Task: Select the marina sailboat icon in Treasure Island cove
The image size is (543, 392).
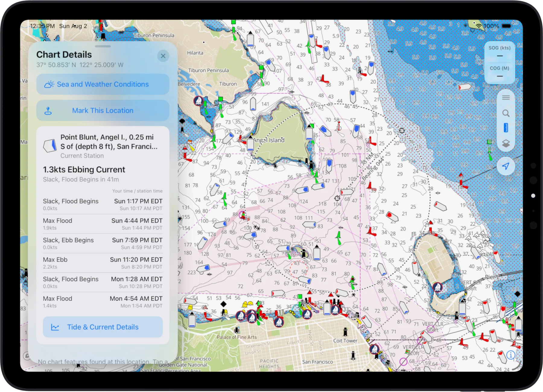Action: tap(437, 287)
